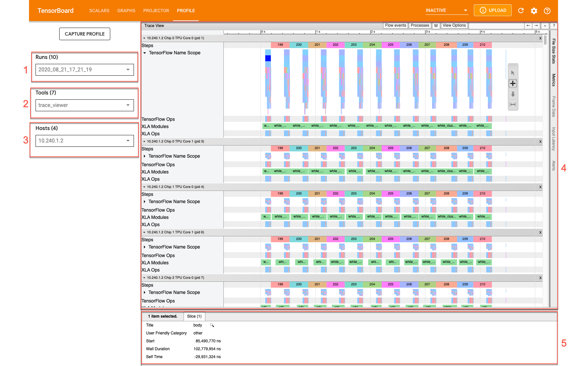Close the Chip 0 TPU Core 0 (pid 1) process
588x366 pixels.
[540, 38]
